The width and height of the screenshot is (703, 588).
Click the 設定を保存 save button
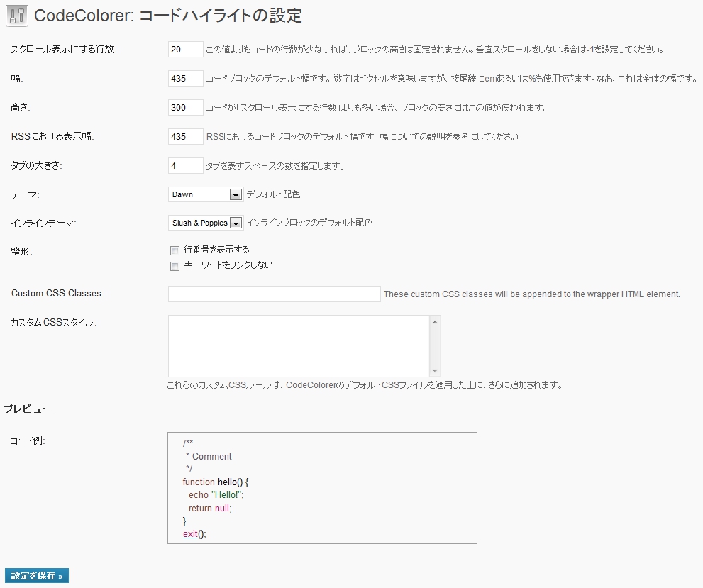coord(37,576)
